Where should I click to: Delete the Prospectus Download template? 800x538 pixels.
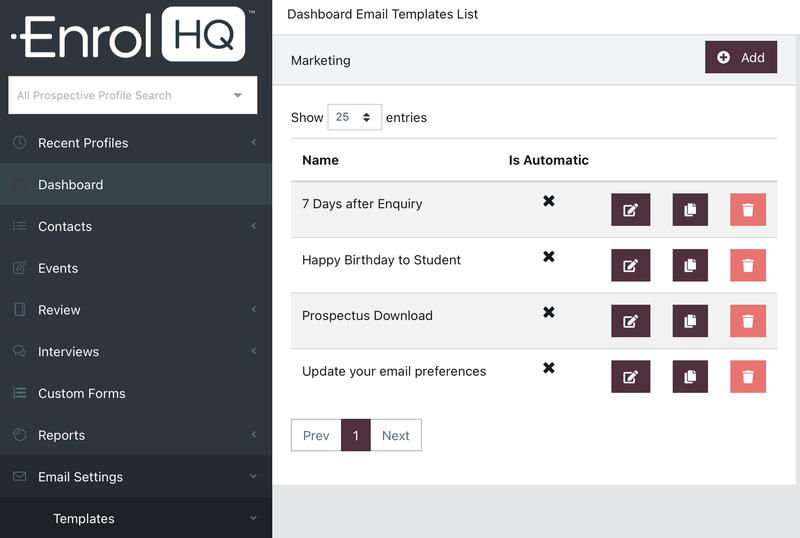click(748, 321)
